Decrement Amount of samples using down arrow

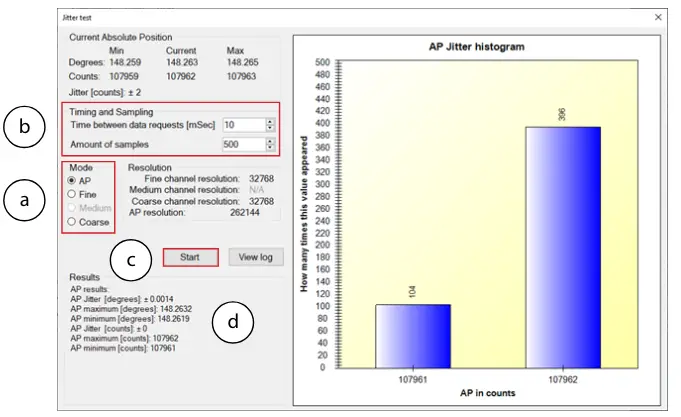[270, 148]
